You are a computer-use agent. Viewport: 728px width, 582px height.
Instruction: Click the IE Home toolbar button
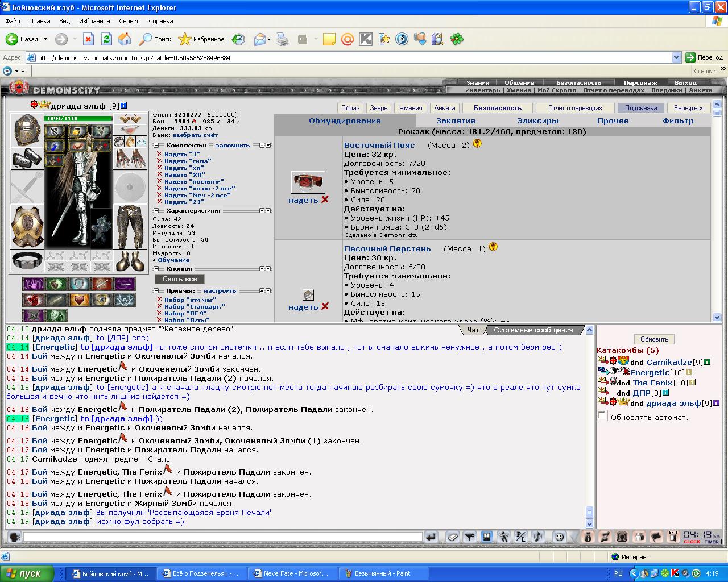[125, 39]
